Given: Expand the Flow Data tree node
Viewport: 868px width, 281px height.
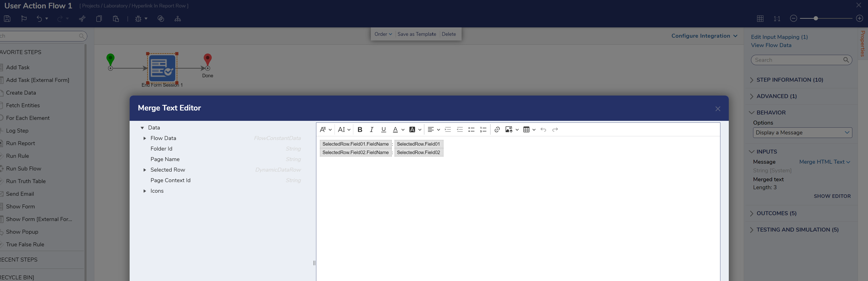Looking at the screenshot, I should click(145, 138).
